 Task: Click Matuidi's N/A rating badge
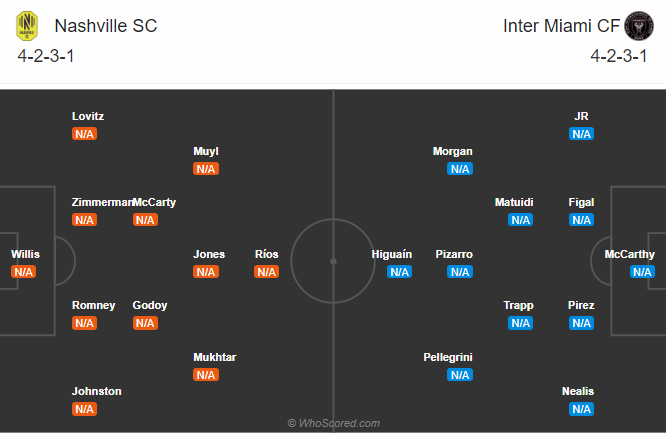tap(521, 220)
